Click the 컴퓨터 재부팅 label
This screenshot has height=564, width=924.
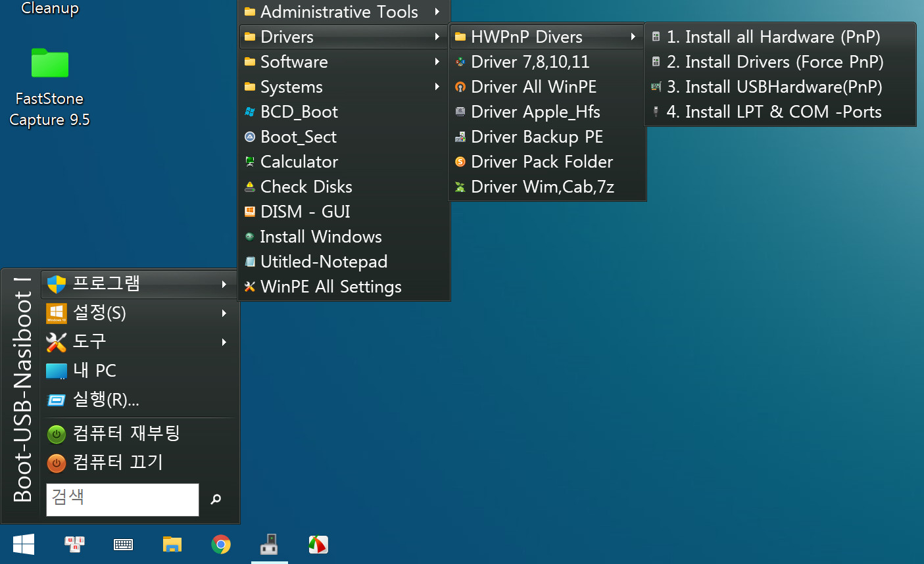[126, 433]
